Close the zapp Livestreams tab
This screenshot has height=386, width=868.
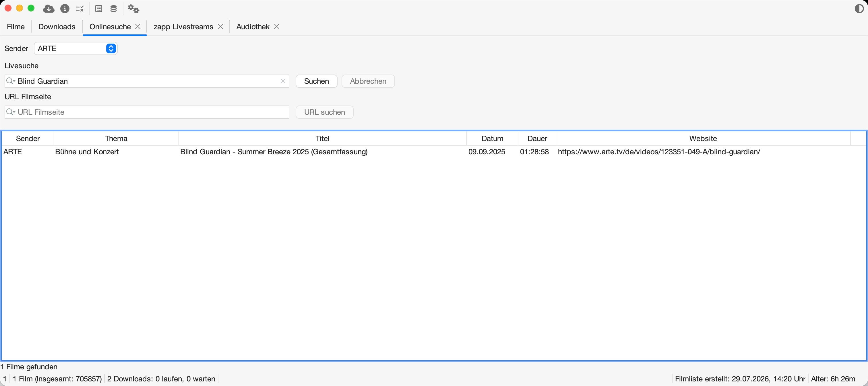tap(220, 26)
